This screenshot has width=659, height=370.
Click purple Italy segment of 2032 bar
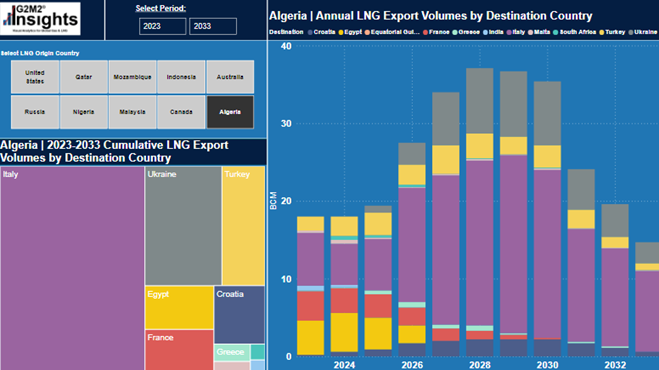coord(615,297)
